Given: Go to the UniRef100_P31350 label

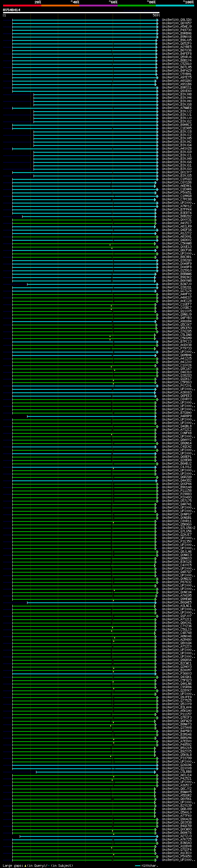Looking at the screenshot, I should point(176,542).
